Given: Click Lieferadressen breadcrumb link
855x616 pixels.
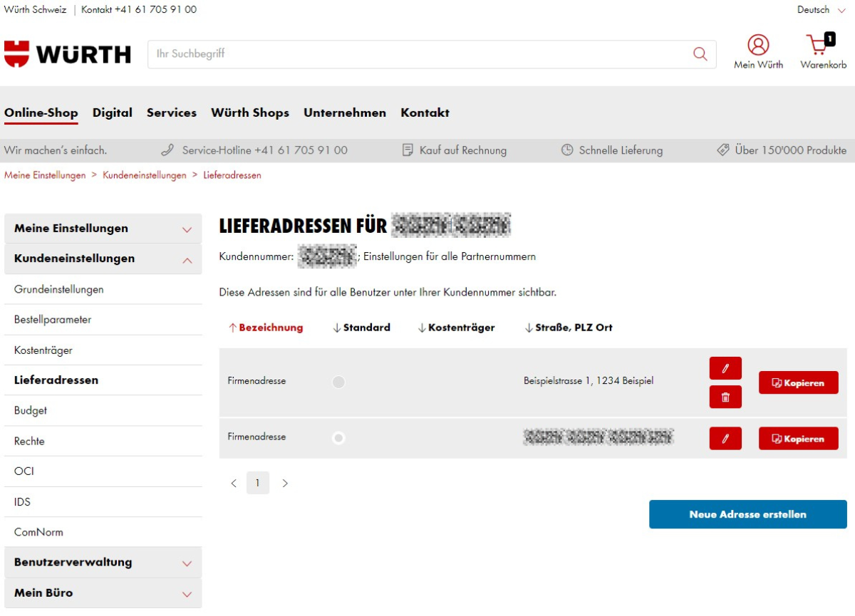Looking at the screenshot, I should click(232, 175).
